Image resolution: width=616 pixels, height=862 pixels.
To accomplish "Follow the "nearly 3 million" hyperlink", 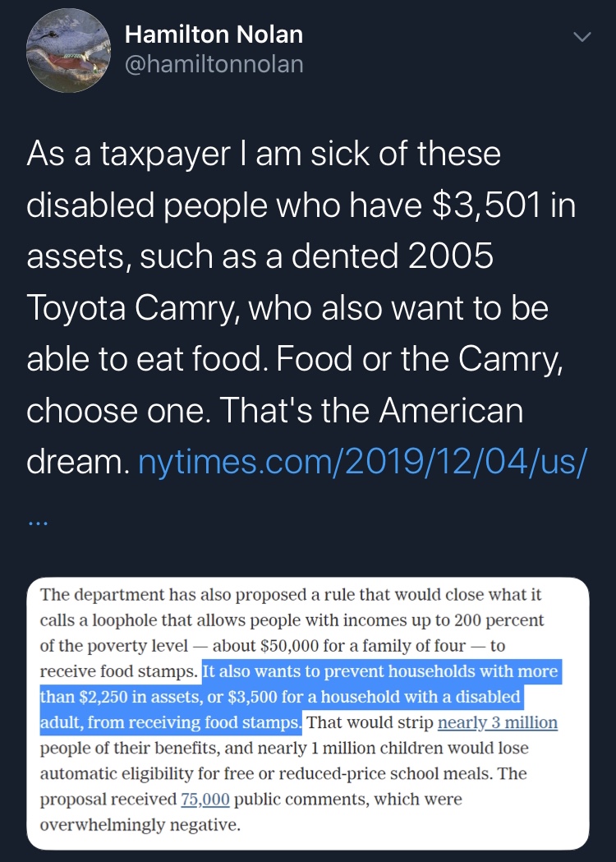I will click(x=498, y=723).
